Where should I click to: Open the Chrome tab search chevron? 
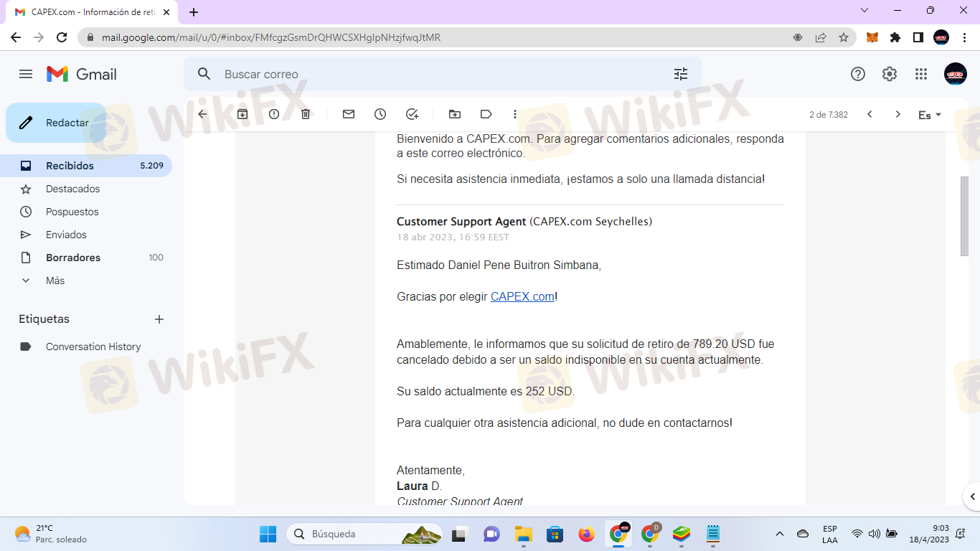pyautogui.click(x=864, y=11)
